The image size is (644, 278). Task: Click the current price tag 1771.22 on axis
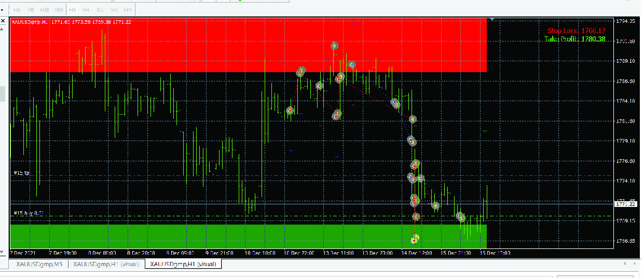click(x=626, y=204)
